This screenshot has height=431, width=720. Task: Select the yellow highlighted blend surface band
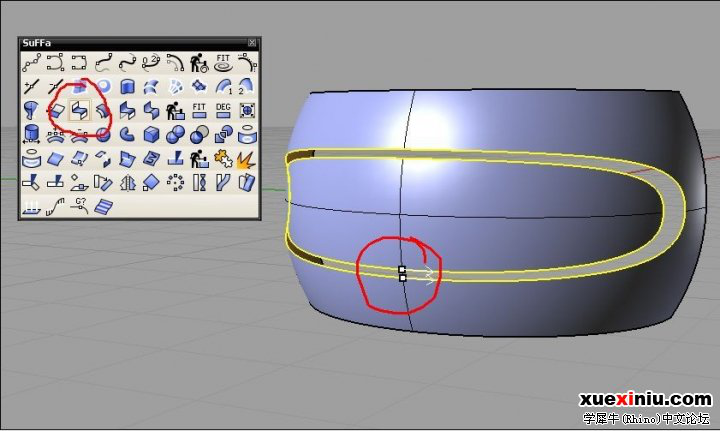pos(674,211)
